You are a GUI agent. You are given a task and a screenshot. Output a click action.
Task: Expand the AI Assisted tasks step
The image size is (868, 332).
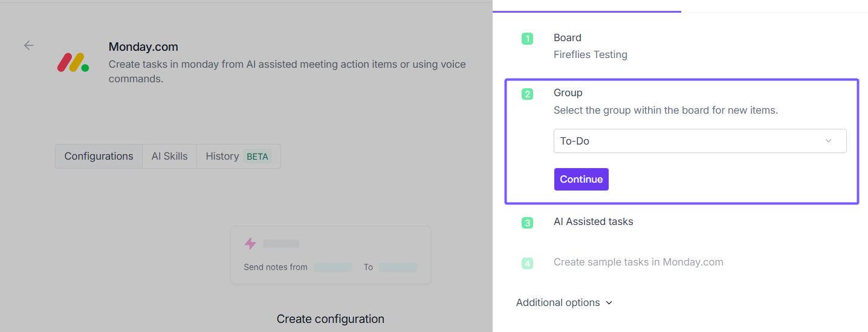click(x=593, y=222)
